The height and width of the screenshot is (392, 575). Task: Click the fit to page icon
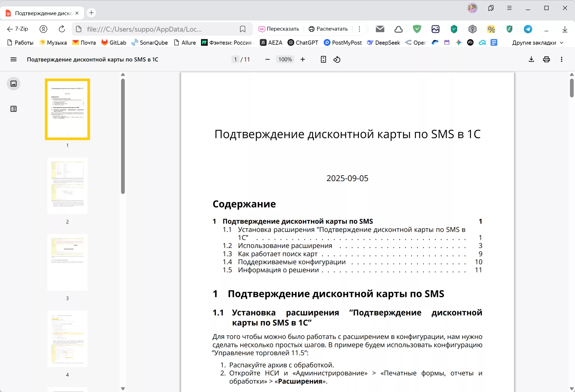pos(323,60)
